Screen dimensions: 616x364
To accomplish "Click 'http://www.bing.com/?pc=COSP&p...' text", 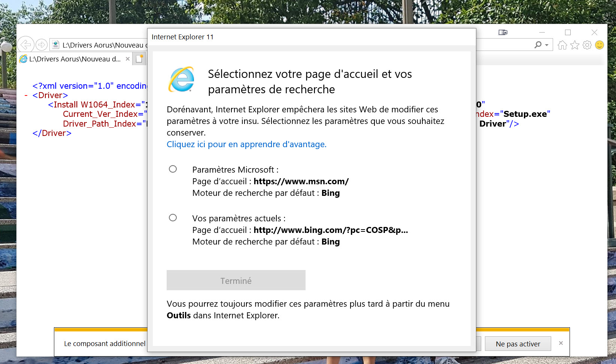I will (x=331, y=230).
